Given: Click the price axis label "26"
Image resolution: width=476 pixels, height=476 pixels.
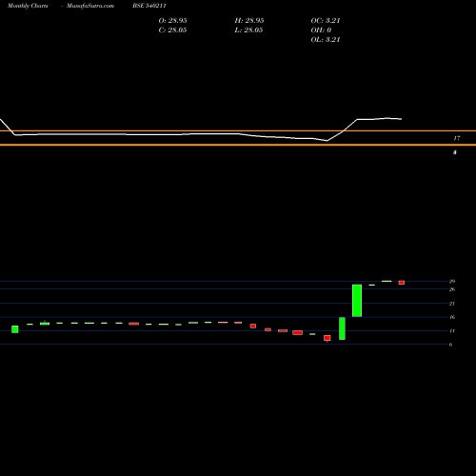Looking at the screenshot, I should pyautogui.click(x=452, y=289).
